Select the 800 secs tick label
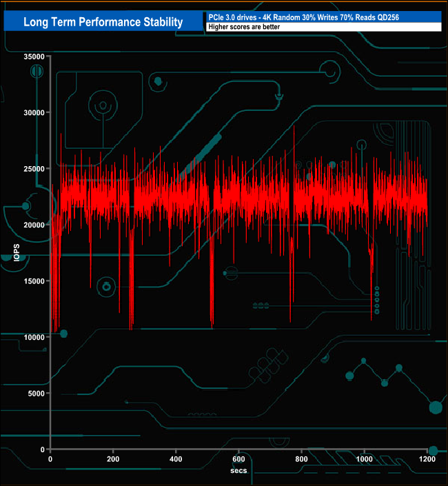The width and height of the screenshot is (448, 486). coord(302,459)
